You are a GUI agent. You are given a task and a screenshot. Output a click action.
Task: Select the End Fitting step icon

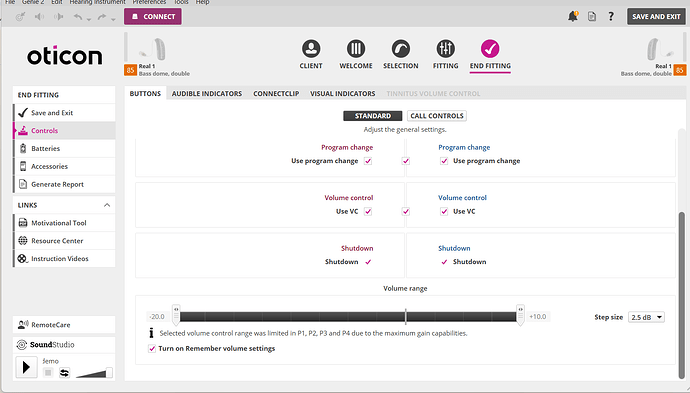coord(490,48)
